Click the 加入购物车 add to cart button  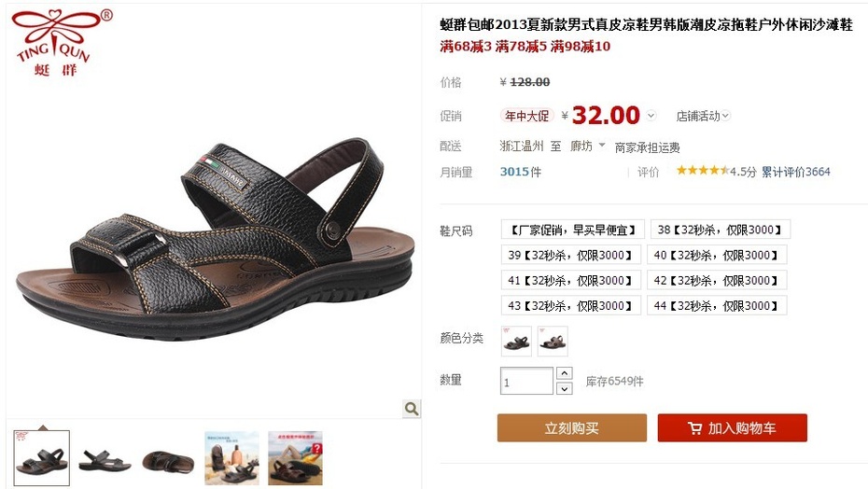click(x=733, y=427)
